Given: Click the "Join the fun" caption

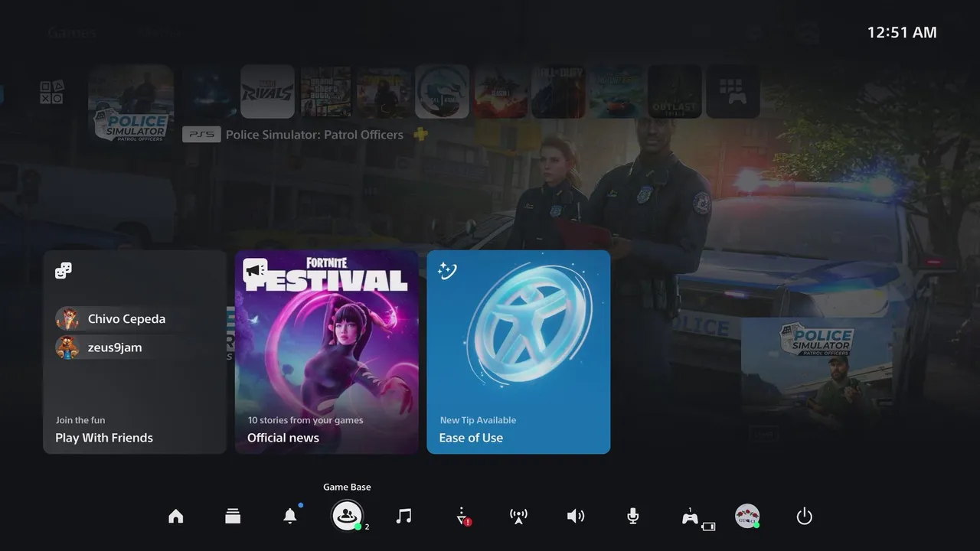Looking at the screenshot, I should pos(80,420).
